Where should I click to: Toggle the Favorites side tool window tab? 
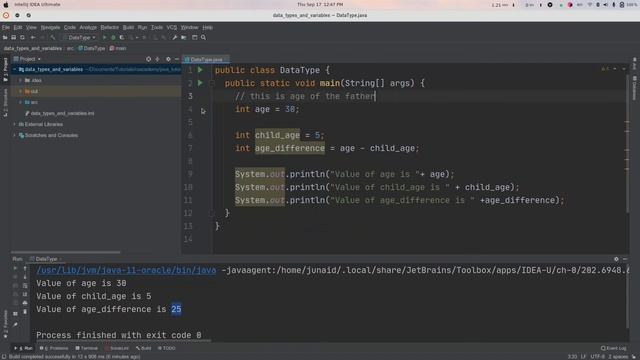(5, 324)
